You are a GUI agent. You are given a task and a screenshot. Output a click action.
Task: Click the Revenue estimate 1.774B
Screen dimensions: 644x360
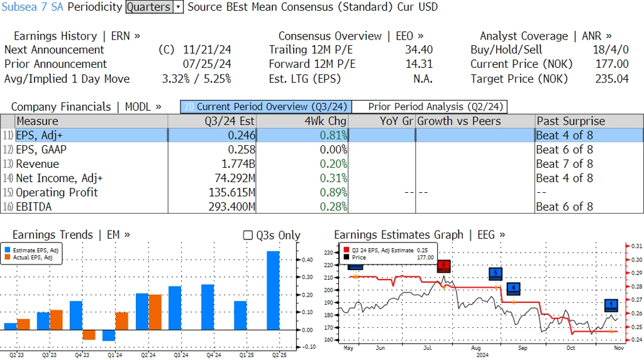tap(238, 164)
